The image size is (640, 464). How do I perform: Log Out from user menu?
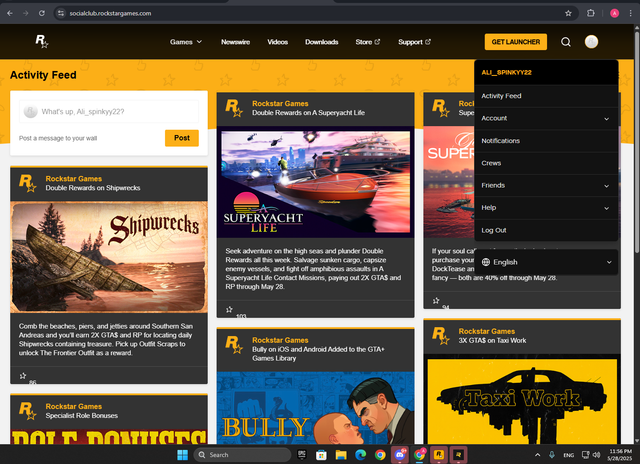(546, 230)
